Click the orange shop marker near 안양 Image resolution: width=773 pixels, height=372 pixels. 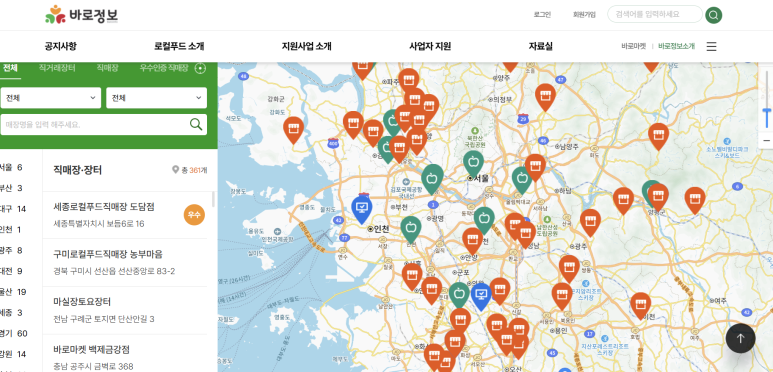(x=473, y=240)
